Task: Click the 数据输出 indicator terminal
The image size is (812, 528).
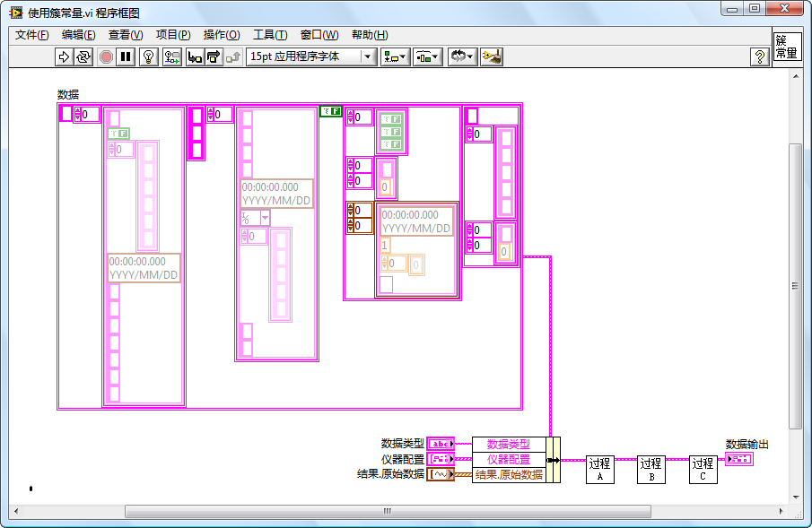Action: click(x=739, y=459)
